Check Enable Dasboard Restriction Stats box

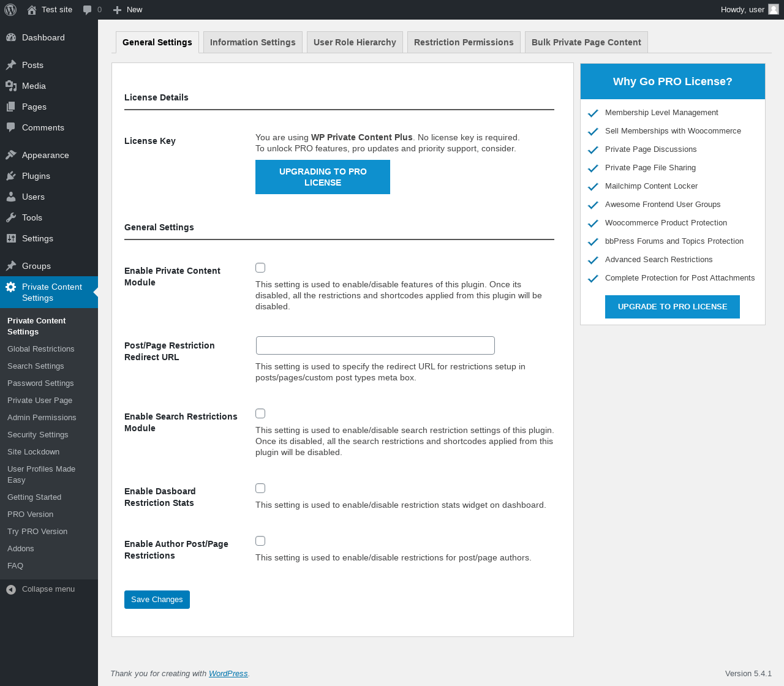(260, 488)
